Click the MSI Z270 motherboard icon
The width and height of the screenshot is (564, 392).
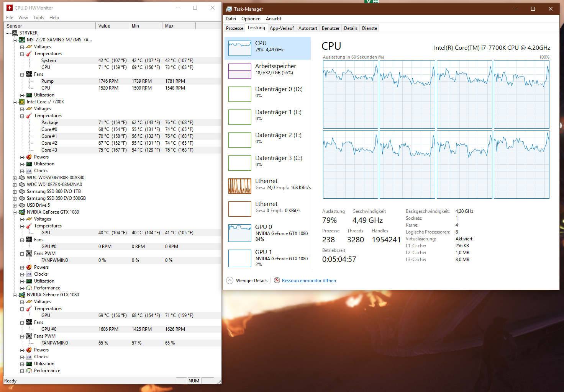22,40
